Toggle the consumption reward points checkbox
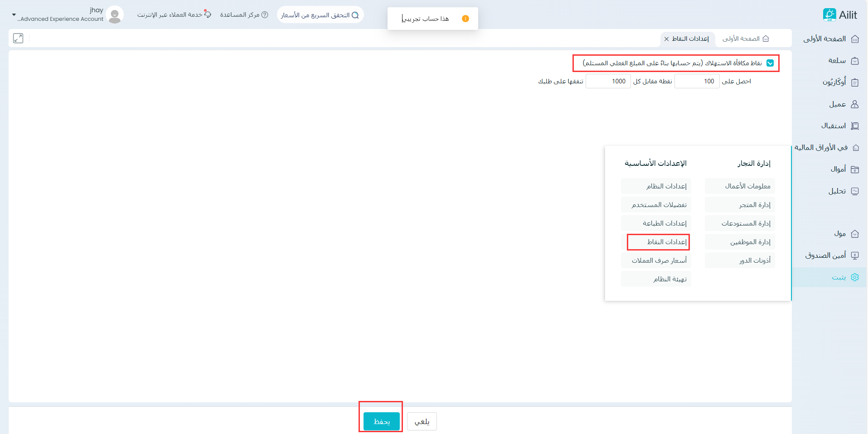 (770, 63)
